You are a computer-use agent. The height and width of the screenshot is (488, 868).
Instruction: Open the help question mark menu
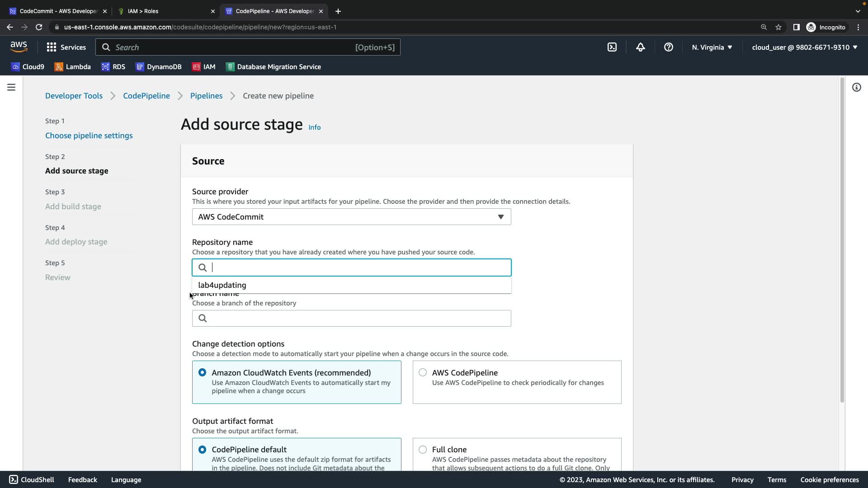(x=669, y=47)
